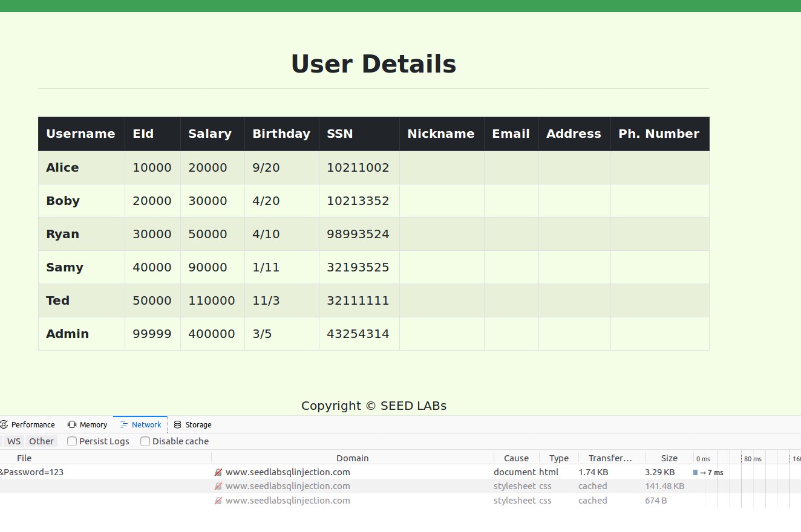
Task: Filter requests by Other type
Action: pos(41,441)
